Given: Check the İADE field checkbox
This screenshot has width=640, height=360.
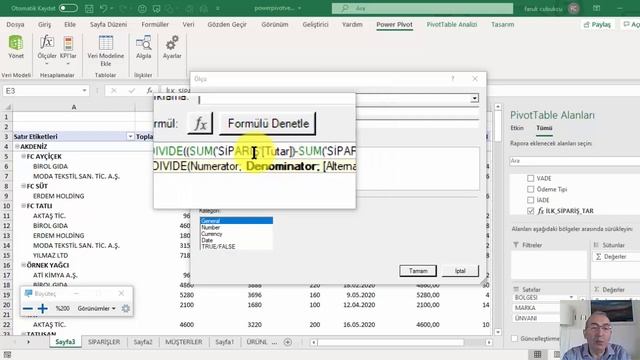Looking at the screenshot, I should [531, 200].
